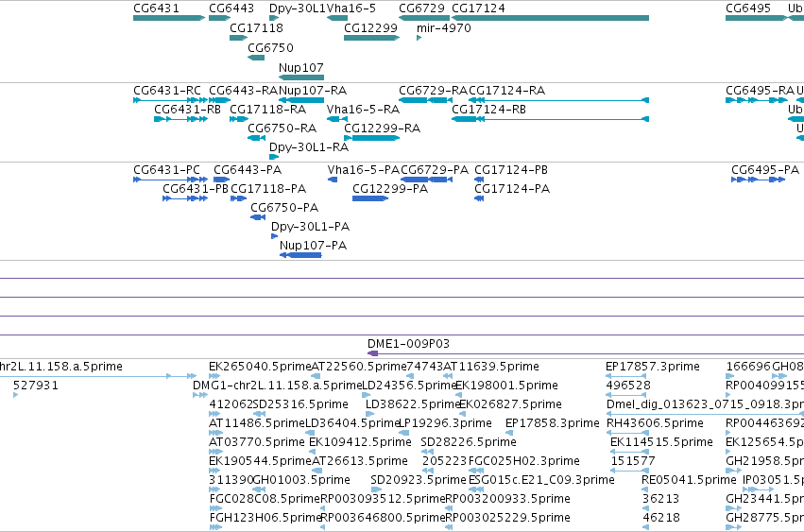
Task: Select protein Nup107-PA
Action: (300, 255)
